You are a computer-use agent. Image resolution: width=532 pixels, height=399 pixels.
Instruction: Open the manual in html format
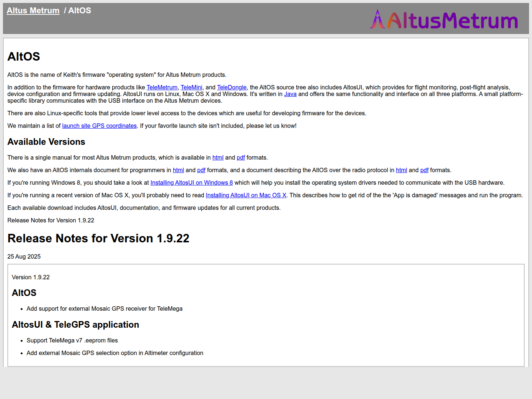click(218, 157)
